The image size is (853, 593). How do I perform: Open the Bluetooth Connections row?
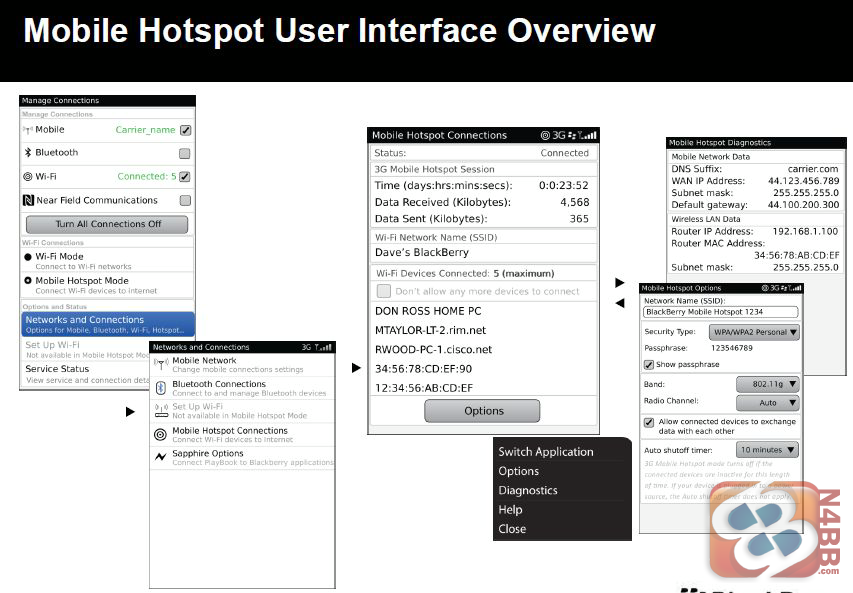pos(243,388)
